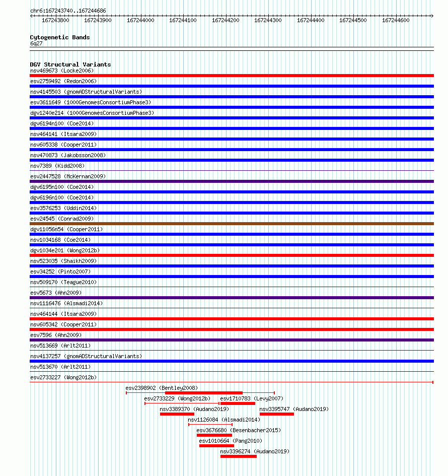Viewport: 448px width, 476px height.
Task: Click the purple bar under esv2447528
Action: pos(232,181)
